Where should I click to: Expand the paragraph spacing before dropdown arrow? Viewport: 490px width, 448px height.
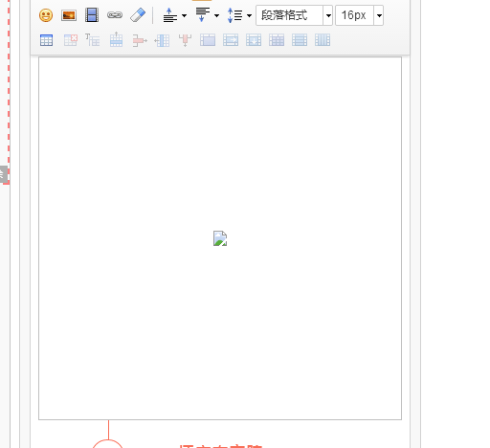(x=184, y=15)
